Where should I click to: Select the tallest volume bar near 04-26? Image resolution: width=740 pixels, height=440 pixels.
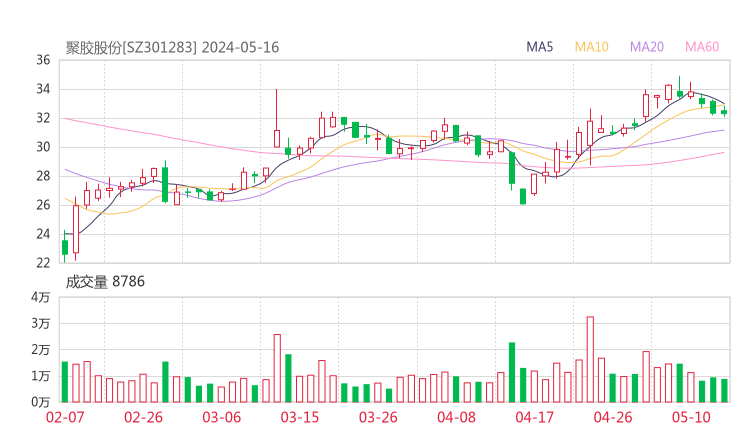[x=590, y=359]
